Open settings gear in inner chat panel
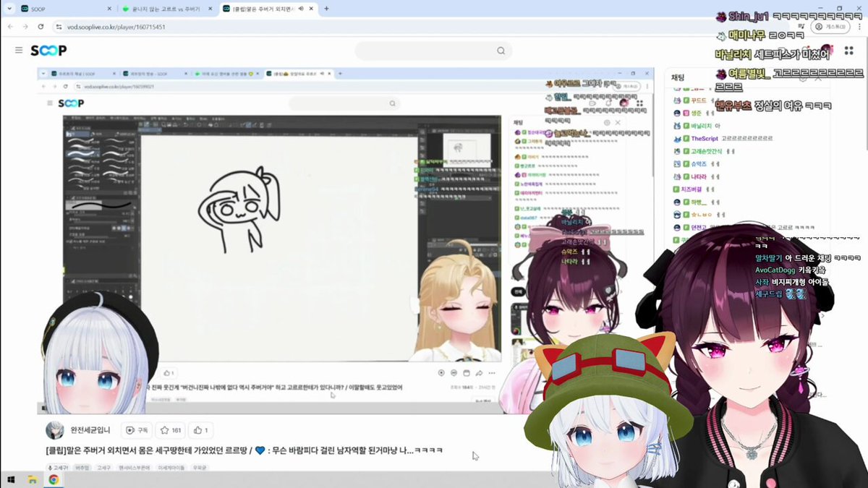This screenshot has width=868, height=488. point(606,123)
